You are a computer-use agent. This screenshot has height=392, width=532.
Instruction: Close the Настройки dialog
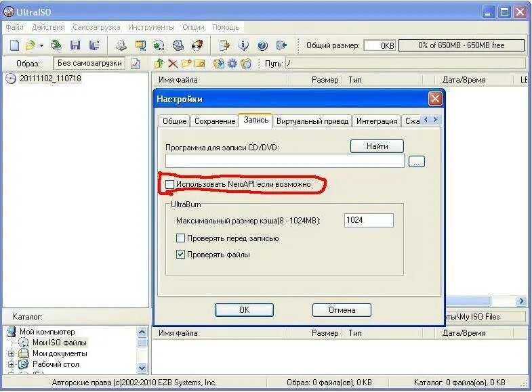[435, 99]
